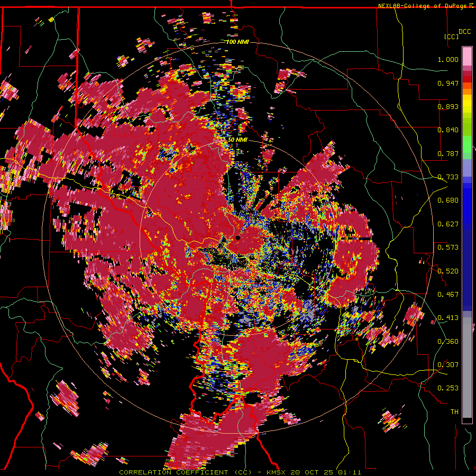Viewport: 476px width, 476px height.
Task: Pick the gray color bar segment
Action: click(x=467, y=368)
